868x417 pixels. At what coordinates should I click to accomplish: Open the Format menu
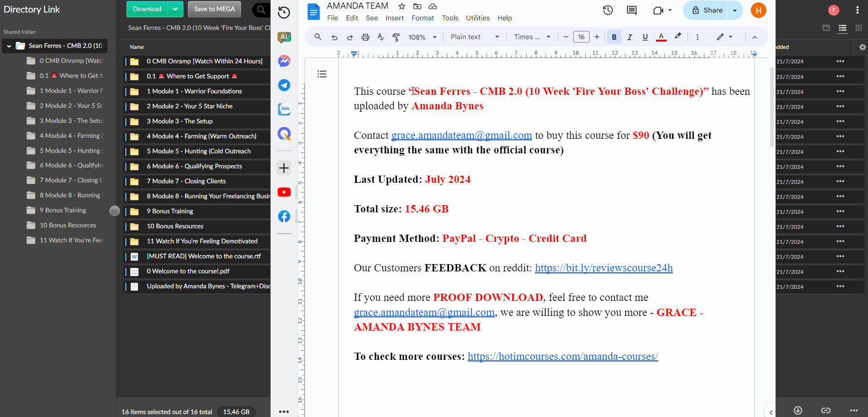423,18
